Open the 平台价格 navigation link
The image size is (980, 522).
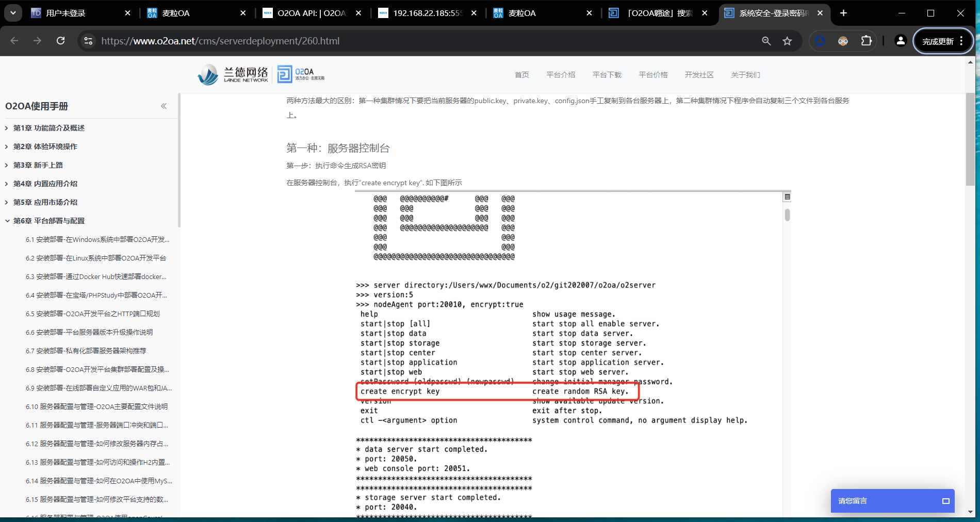[653, 75]
